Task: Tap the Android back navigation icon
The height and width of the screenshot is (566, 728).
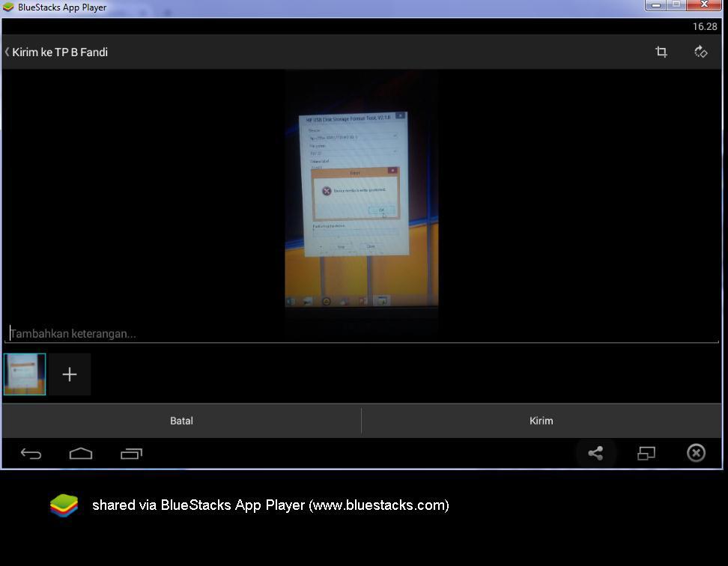Action: pyautogui.click(x=31, y=453)
